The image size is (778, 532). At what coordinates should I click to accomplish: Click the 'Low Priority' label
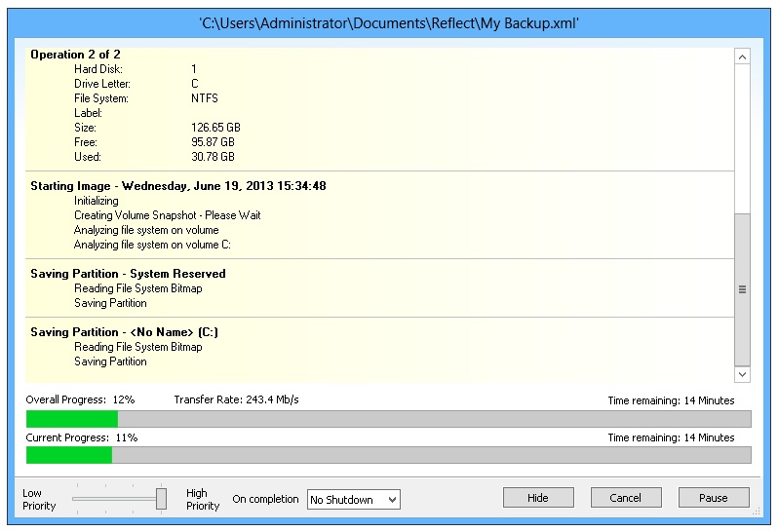tap(39, 499)
